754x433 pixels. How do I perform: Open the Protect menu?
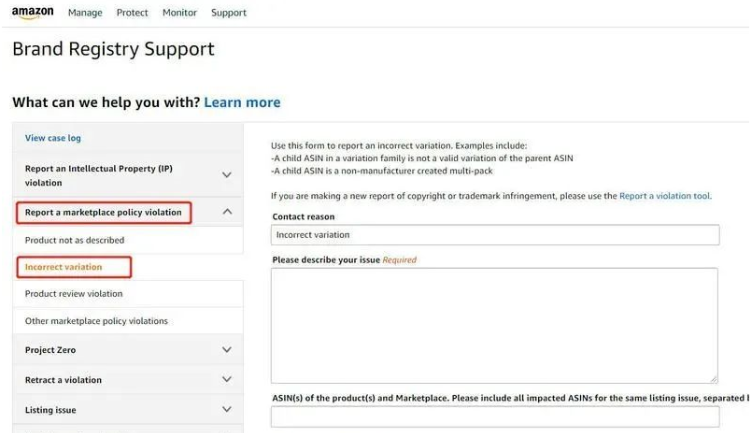[x=132, y=13]
